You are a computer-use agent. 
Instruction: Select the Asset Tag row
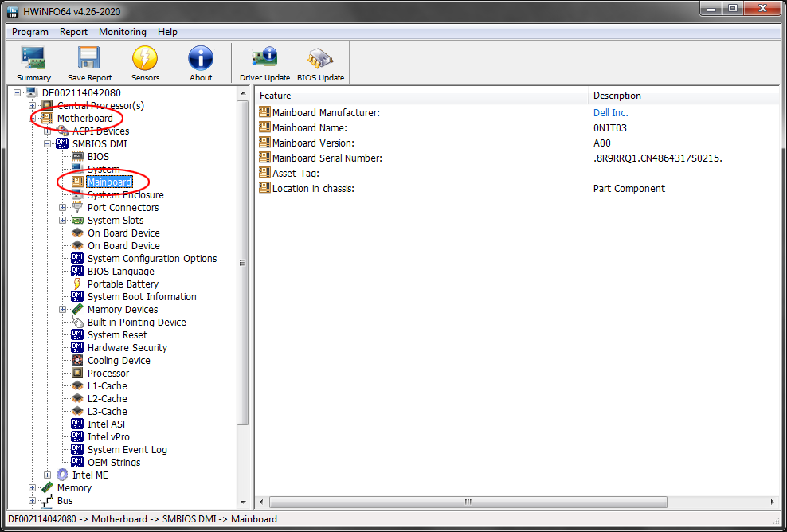tap(517, 173)
